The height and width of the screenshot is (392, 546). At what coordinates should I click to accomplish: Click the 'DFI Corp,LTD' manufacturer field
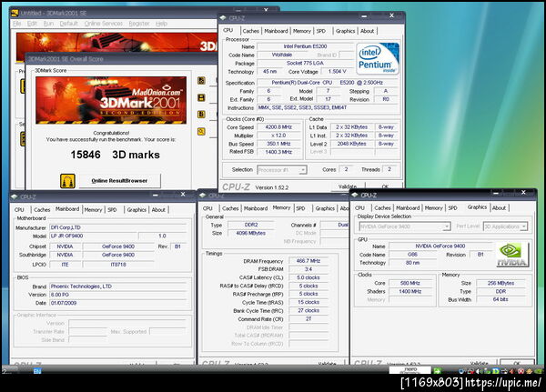click(x=118, y=227)
